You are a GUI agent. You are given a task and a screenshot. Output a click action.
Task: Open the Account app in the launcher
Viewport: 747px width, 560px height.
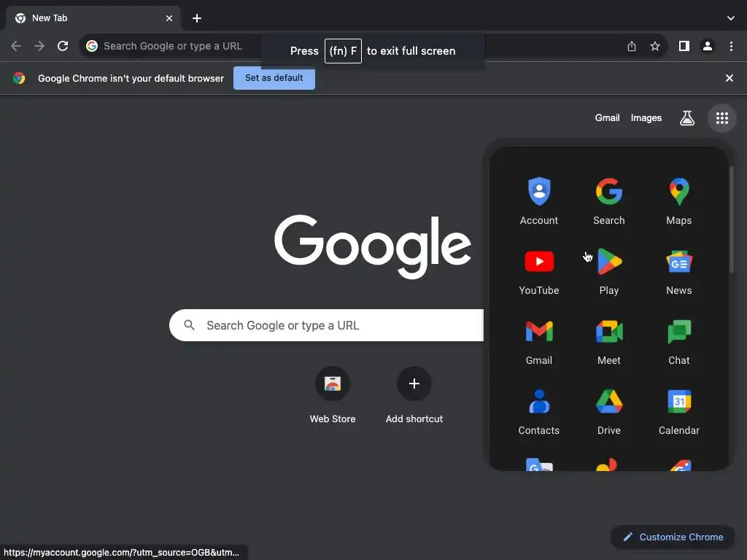[x=539, y=201]
